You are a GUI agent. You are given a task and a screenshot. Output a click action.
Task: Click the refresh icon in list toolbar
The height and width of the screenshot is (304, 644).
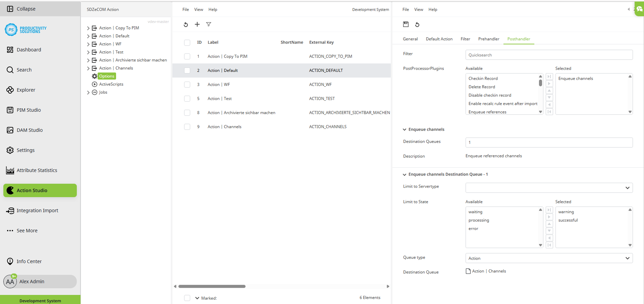point(186,24)
